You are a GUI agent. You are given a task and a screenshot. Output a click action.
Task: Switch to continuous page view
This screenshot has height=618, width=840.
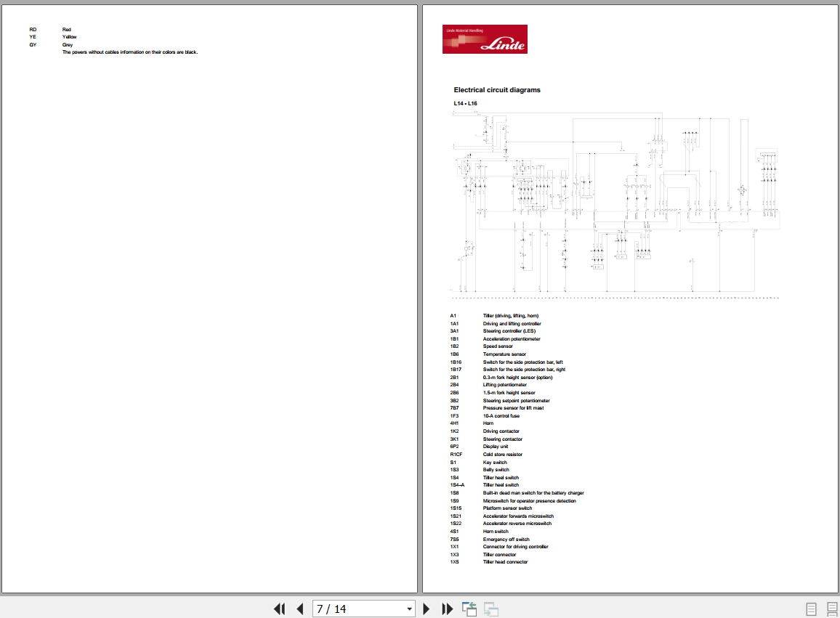coord(832,609)
